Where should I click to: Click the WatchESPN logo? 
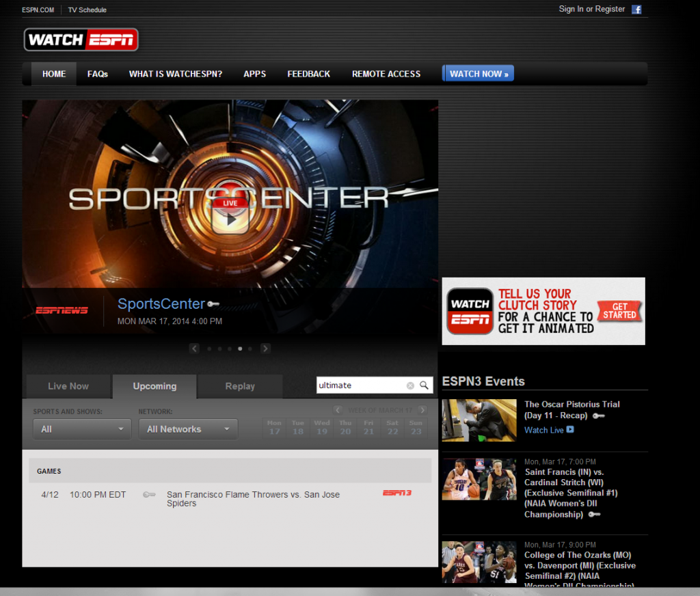81,40
